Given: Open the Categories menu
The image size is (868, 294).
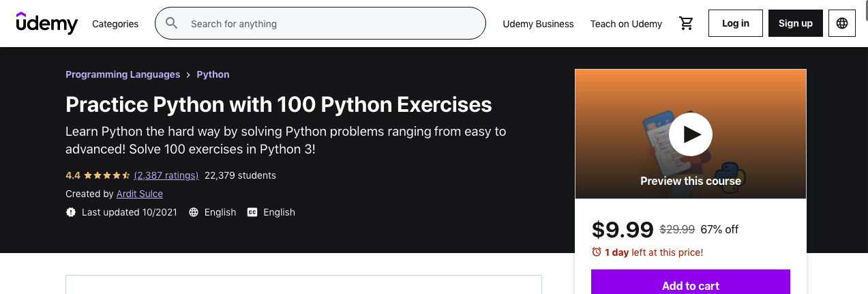Looking at the screenshot, I should 115,23.
